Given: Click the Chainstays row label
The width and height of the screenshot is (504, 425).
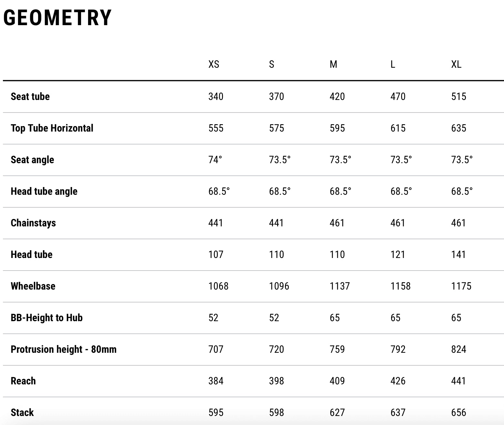Looking at the screenshot, I should point(33,223).
